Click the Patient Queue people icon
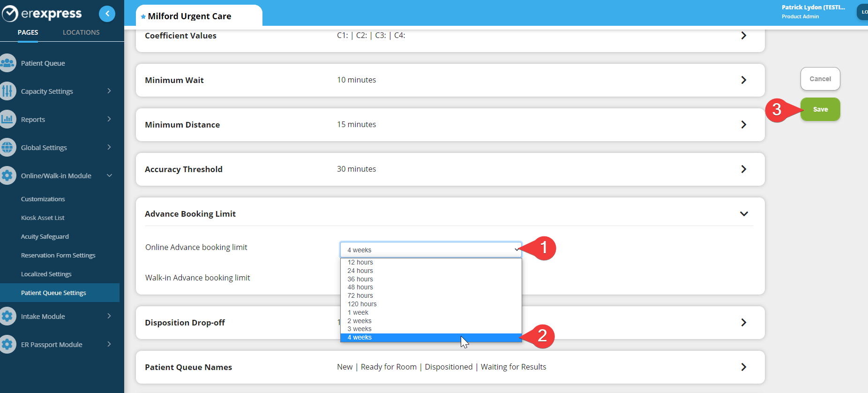The image size is (868, 393). (x=7, y=63)
